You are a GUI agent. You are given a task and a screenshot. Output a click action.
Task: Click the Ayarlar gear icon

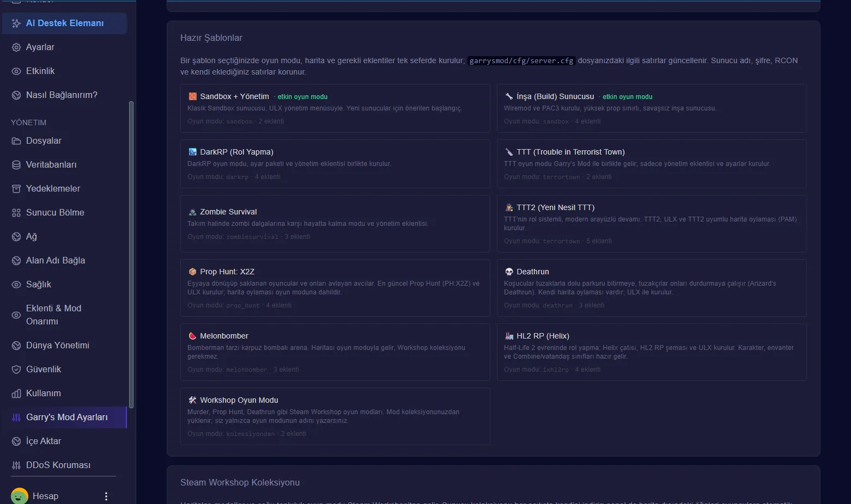tap(16, 47)
